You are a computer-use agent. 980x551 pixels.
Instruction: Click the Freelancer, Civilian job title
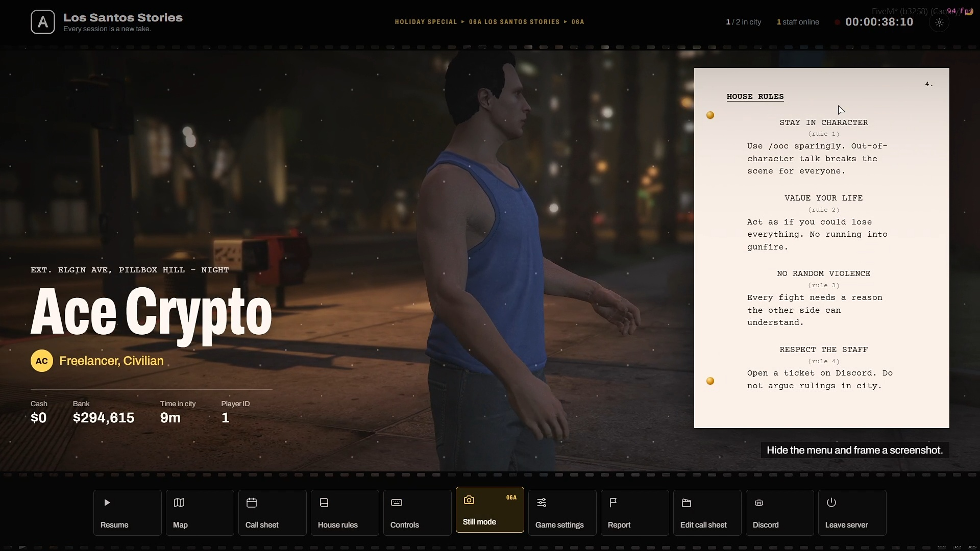click(x=111, y=361)
